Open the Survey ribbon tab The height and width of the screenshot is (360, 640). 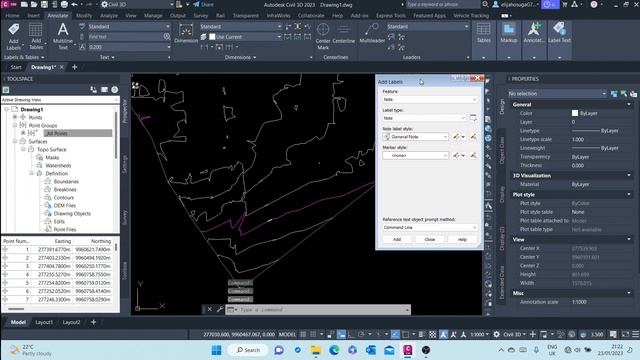click(201, 16)
